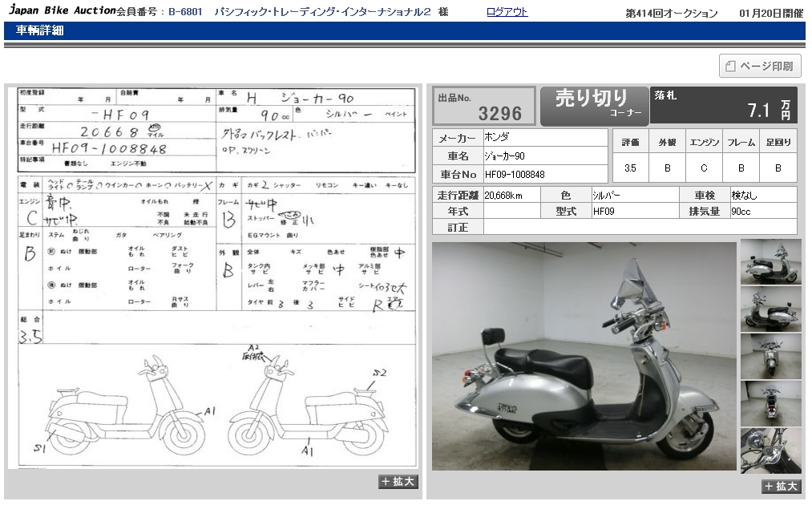Click the printer icon in ページ印刷 button

[730, 67]
